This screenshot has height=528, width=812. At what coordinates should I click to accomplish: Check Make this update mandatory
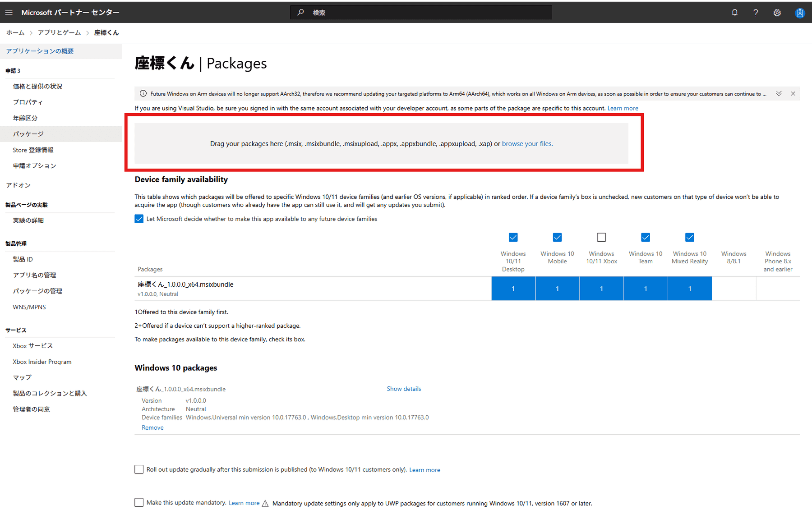(x=139, y=502)
